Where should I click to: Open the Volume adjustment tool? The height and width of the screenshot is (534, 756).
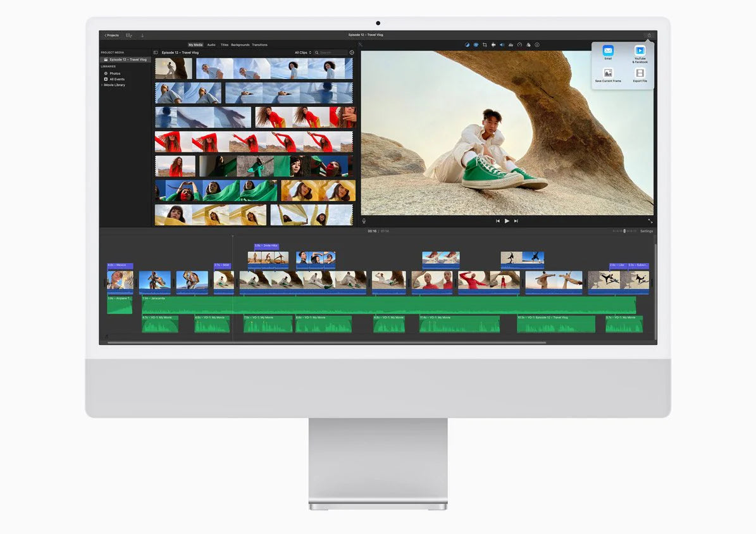(x=502, y=45)
